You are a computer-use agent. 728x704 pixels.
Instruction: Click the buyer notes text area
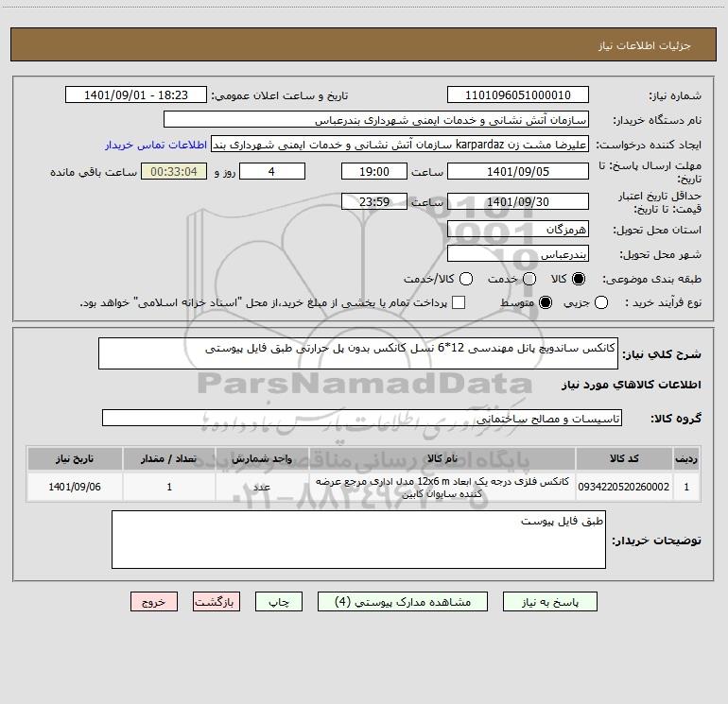358,540
